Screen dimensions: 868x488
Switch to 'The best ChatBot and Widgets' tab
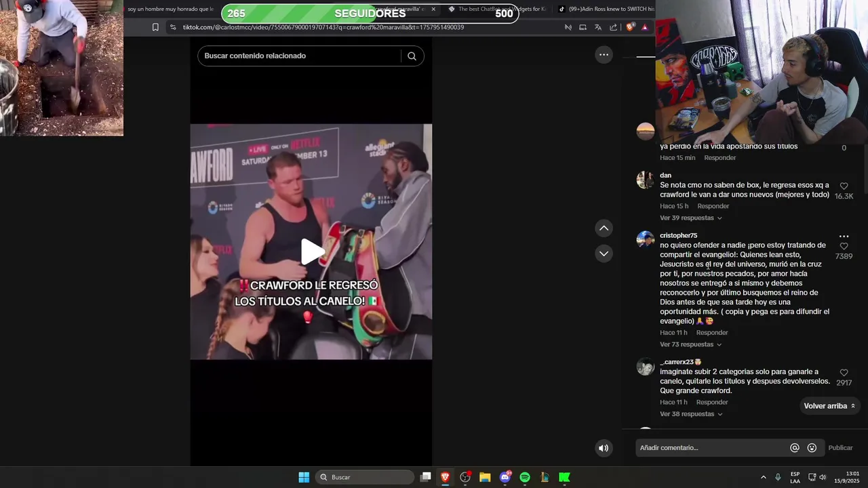click(x=496, y=9)
